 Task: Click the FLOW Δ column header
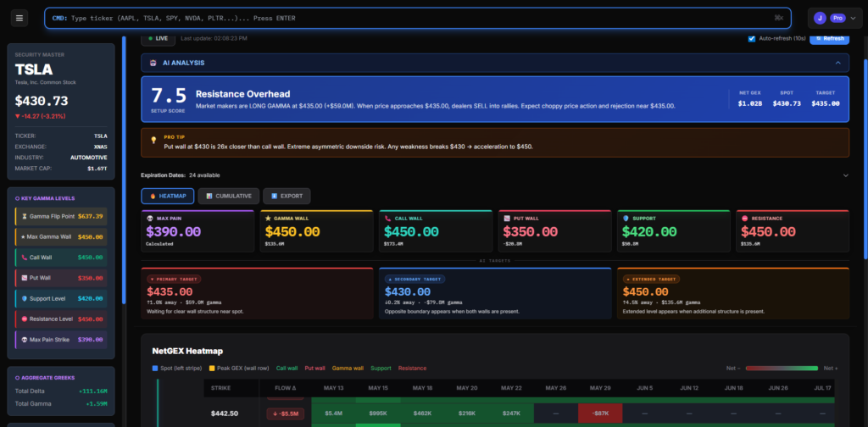point(285,388)
